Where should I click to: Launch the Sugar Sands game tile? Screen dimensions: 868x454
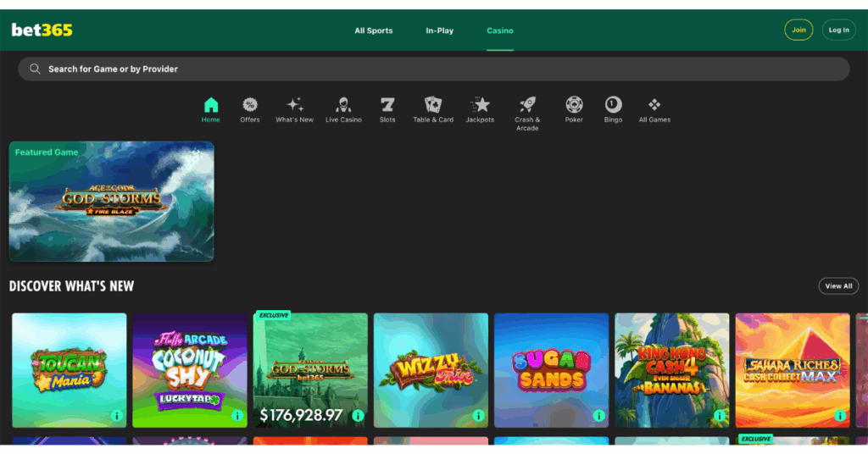(551, 370)
